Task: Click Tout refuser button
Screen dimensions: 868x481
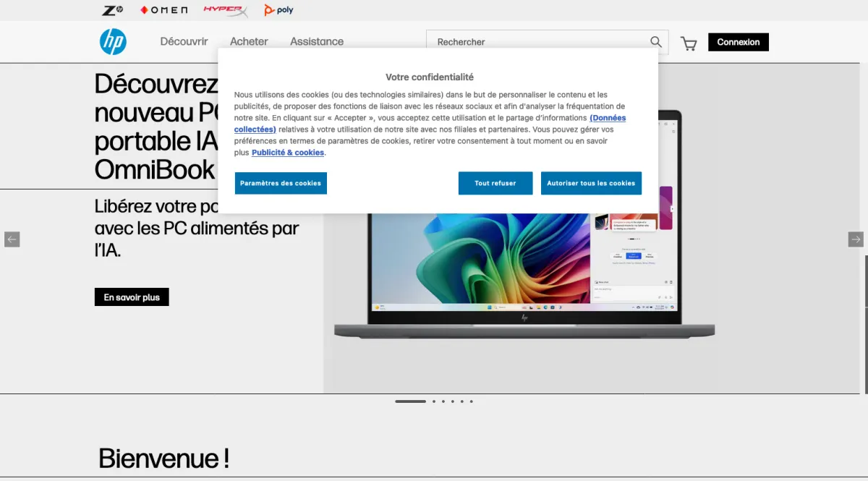Action: coord(495,183)
